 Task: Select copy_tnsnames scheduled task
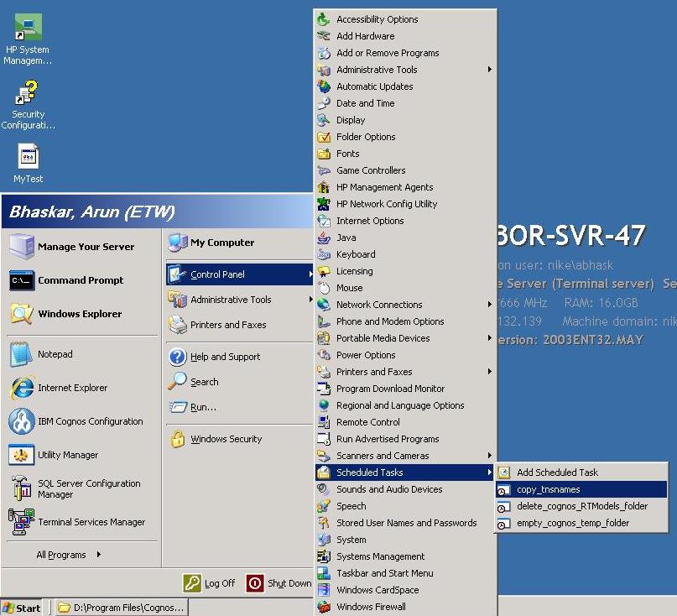(x=581, y=489)
